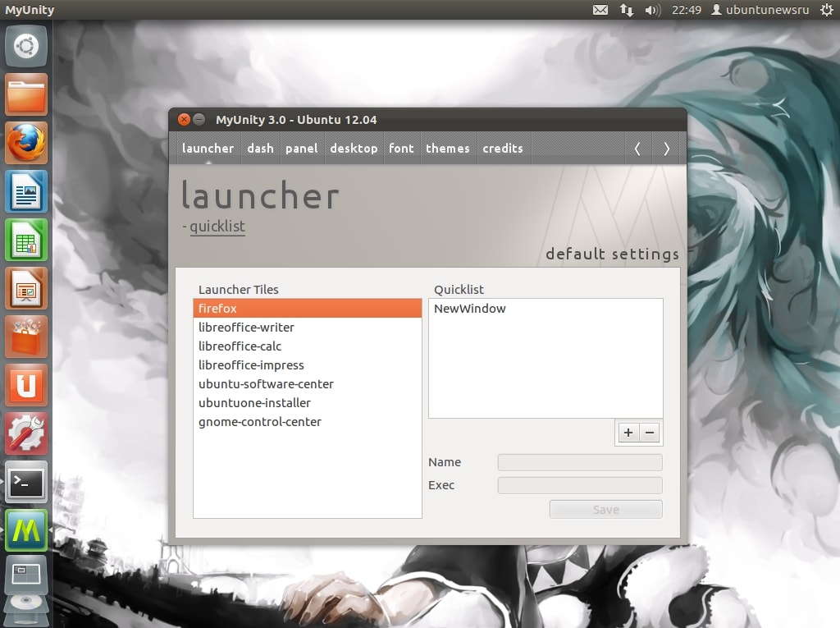Open the Files folder in launcher
The image size is (840, 628).
(x=26, y=95)
